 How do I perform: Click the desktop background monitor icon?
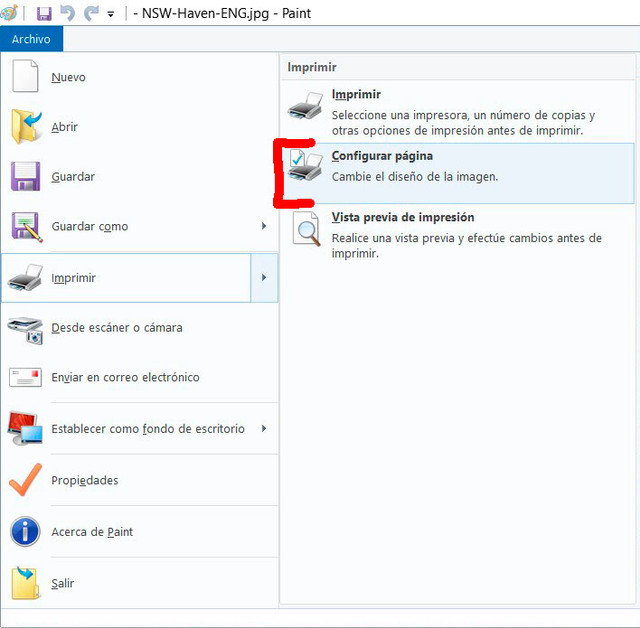tap(24, 428)
